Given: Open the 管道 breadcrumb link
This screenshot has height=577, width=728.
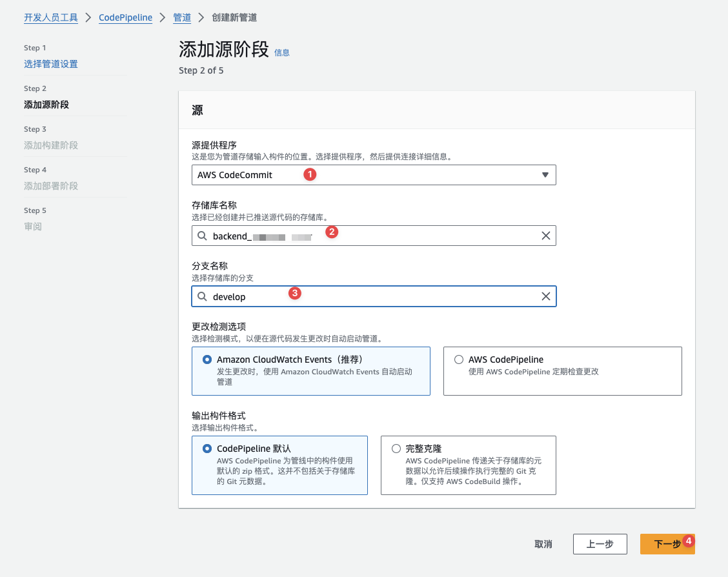Looking at the screenshot, I should (x=182, y=17).
